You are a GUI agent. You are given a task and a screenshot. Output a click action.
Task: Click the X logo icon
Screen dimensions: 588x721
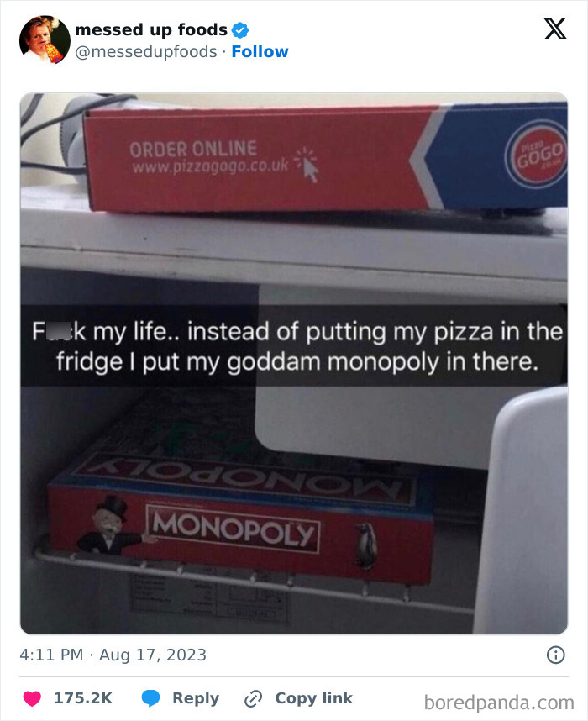pos(555,29)
